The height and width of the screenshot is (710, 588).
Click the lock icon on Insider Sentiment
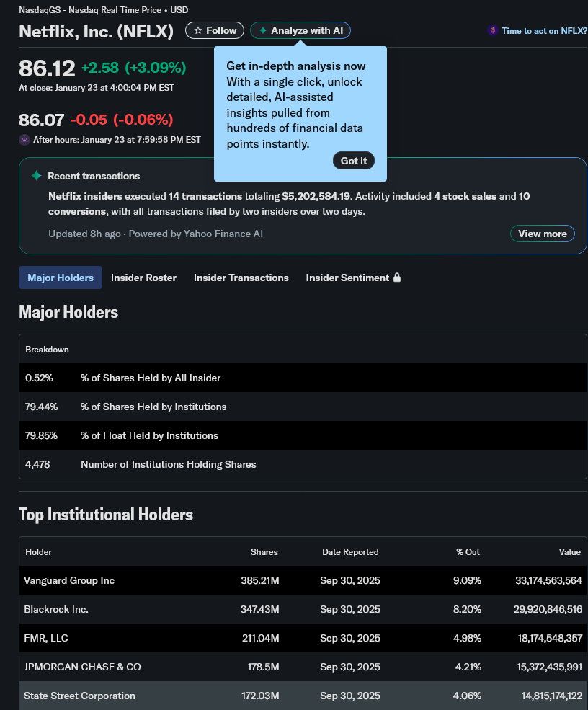pos(397,278)
